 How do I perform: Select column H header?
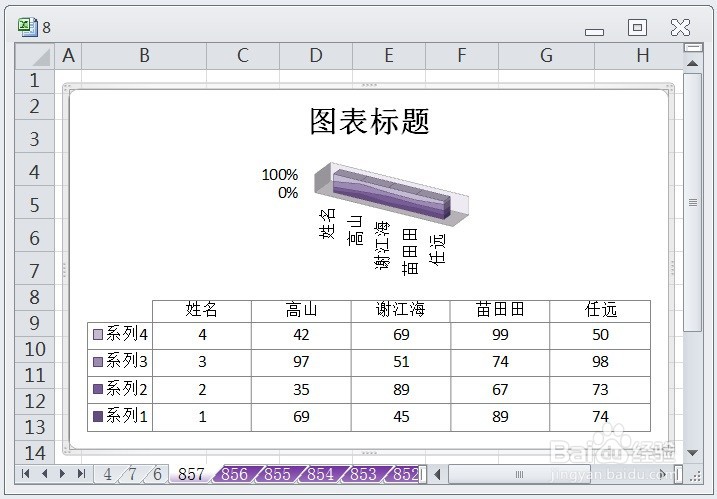click(x=640, y=56)
